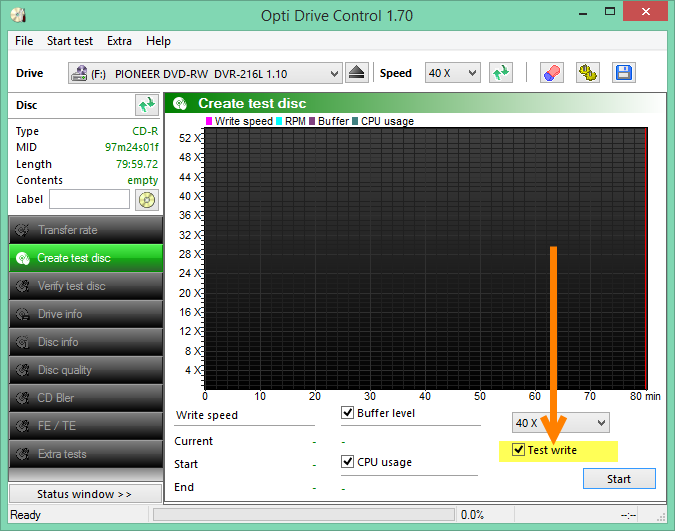Open the Extra tests section
This screenshot has width=675, height=531.
86,454
